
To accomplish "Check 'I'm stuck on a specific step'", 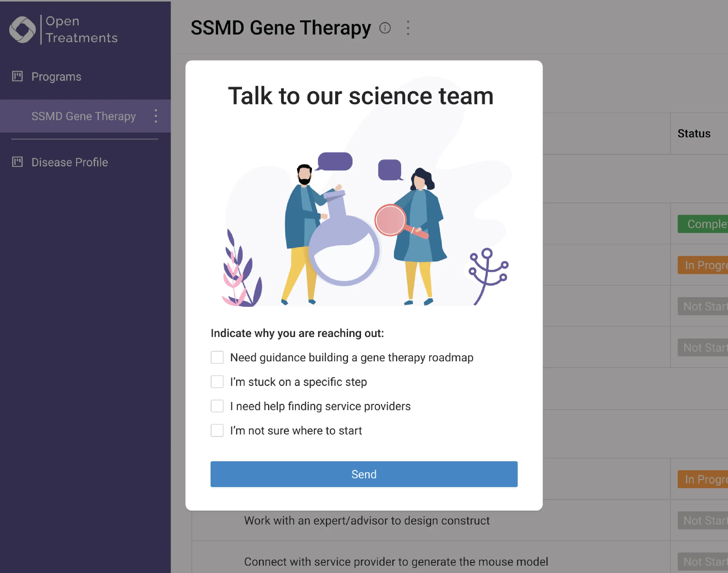I will pyautogui.click(x=217, y=382).
